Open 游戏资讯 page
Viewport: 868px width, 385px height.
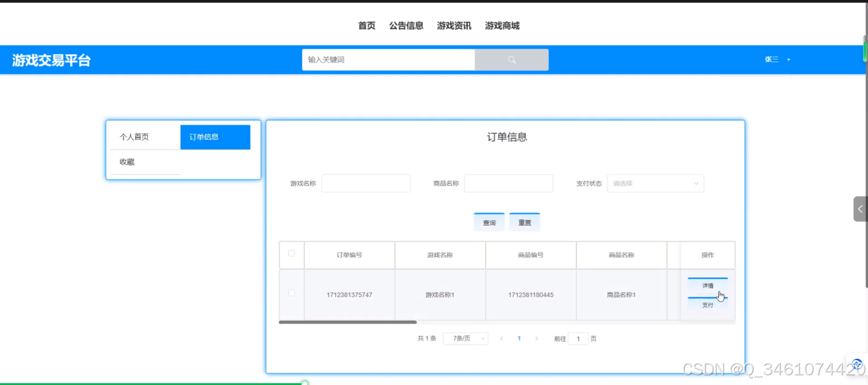(x=454, y=26)
